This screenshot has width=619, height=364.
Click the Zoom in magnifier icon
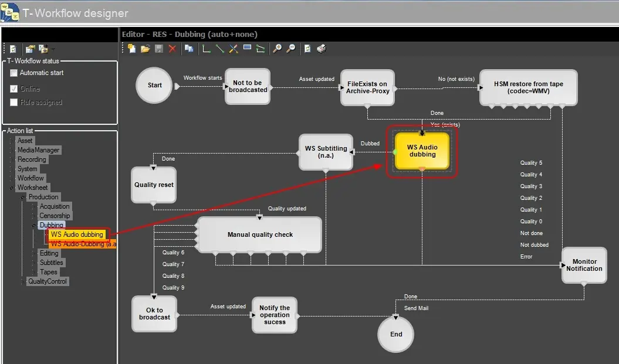pos(278,49)
